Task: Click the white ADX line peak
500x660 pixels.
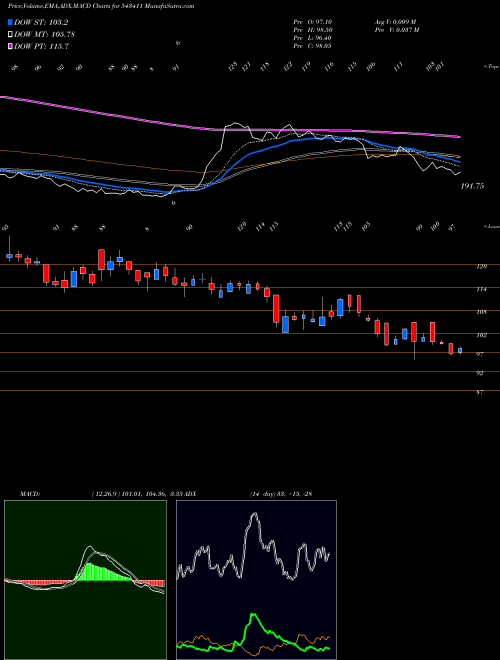Action: pos(254,515)
